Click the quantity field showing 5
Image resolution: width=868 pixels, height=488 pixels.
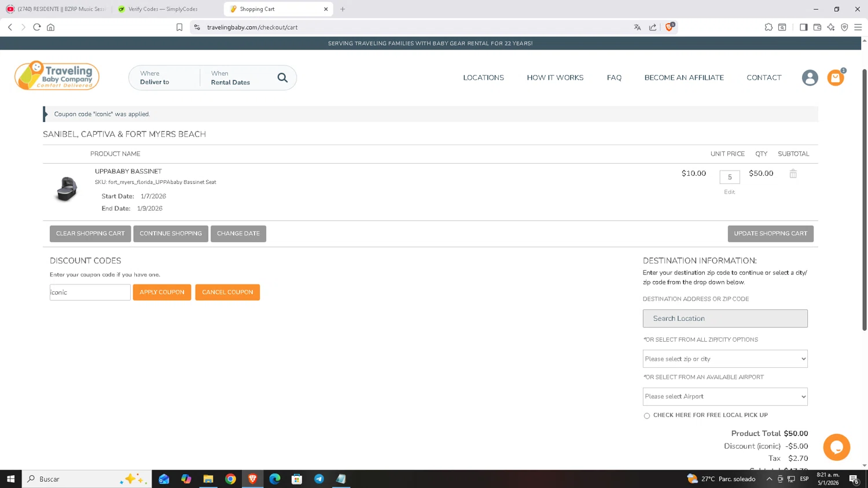coord(729,177)
